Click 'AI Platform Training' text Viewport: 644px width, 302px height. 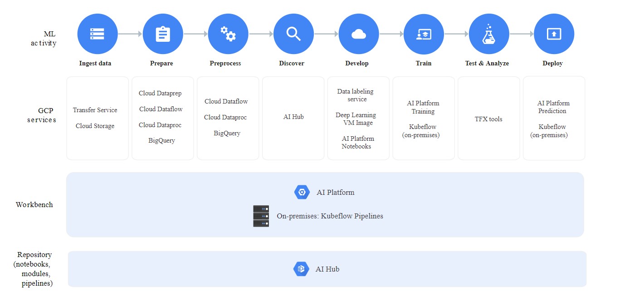pyautogui.click(x=423, y=107)
